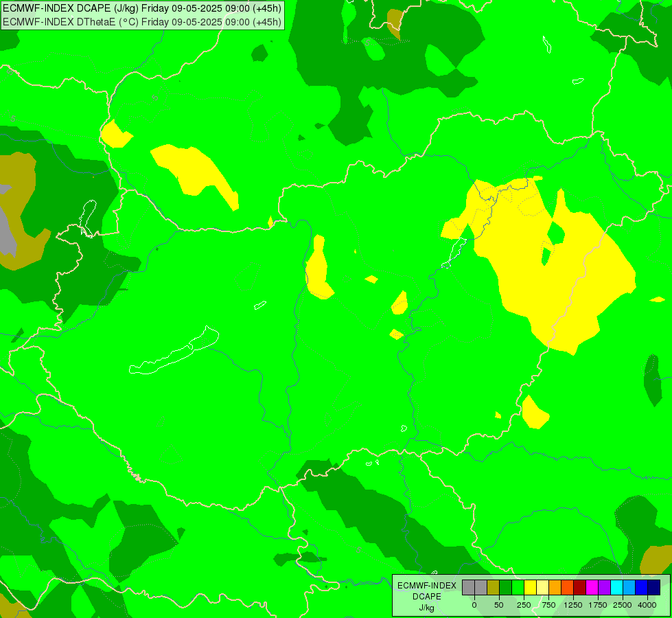Image resolution: width=672 pixels, height=618 pixels.
Task: Click the light blue legend swatch after 2500
Action: [629, 587]
